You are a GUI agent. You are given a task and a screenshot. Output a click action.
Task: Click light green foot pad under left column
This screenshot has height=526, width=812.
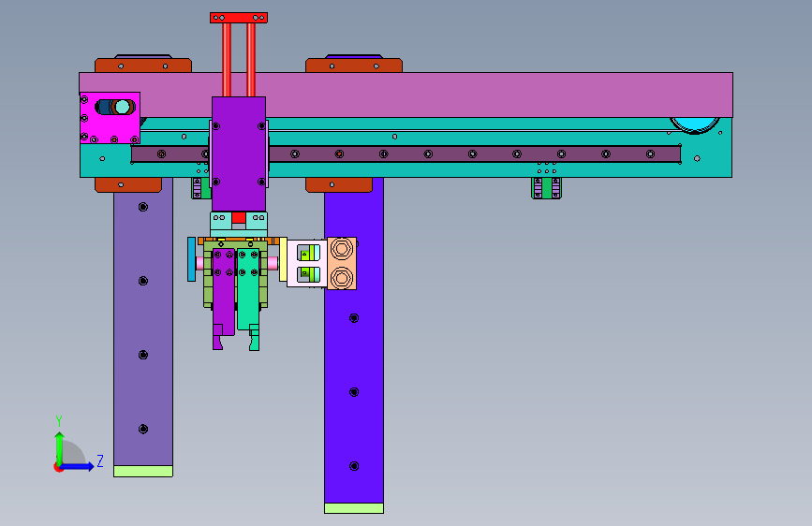coord(143,471)
